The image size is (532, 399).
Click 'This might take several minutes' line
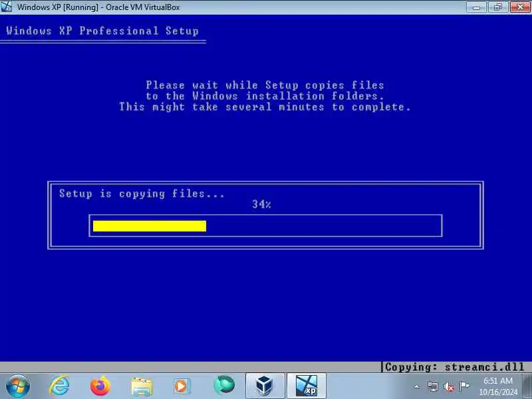(x=265, y=107)
